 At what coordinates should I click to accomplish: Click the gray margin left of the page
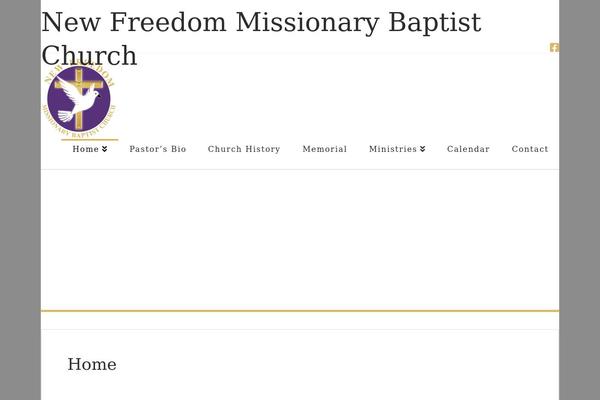(x=20, y=200)
